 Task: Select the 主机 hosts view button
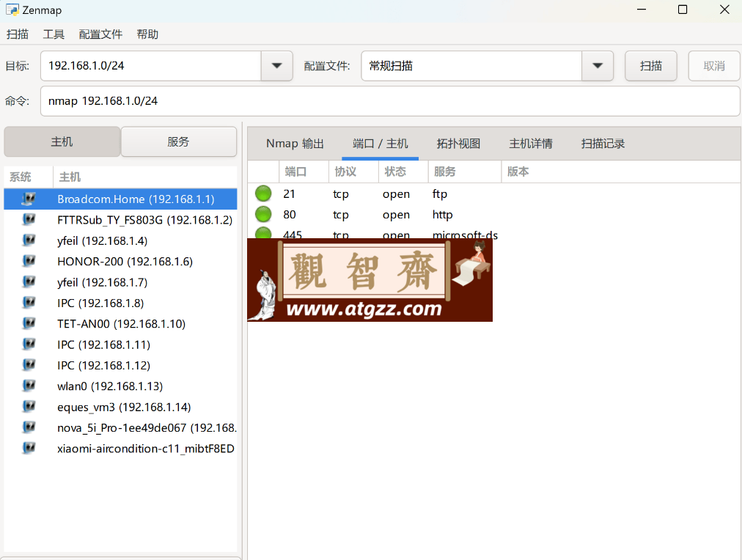pyautogui.click(x=62, y=142)
